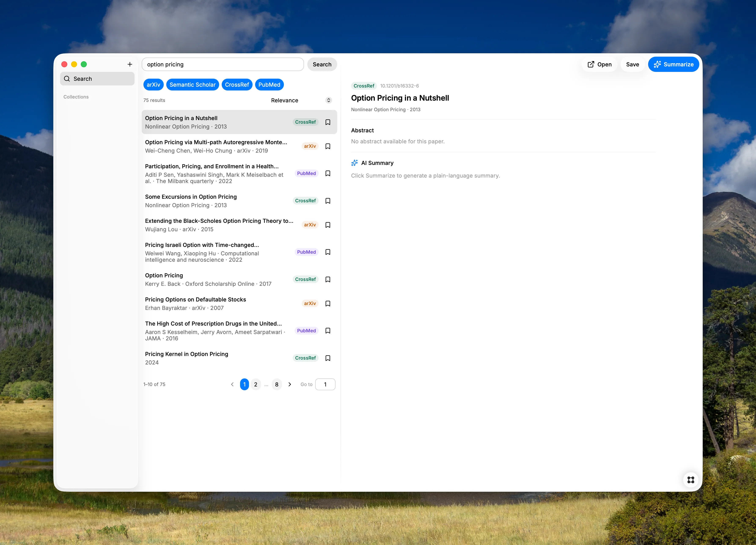Go to results page 1
756x545 pixels.
[244, 384]
